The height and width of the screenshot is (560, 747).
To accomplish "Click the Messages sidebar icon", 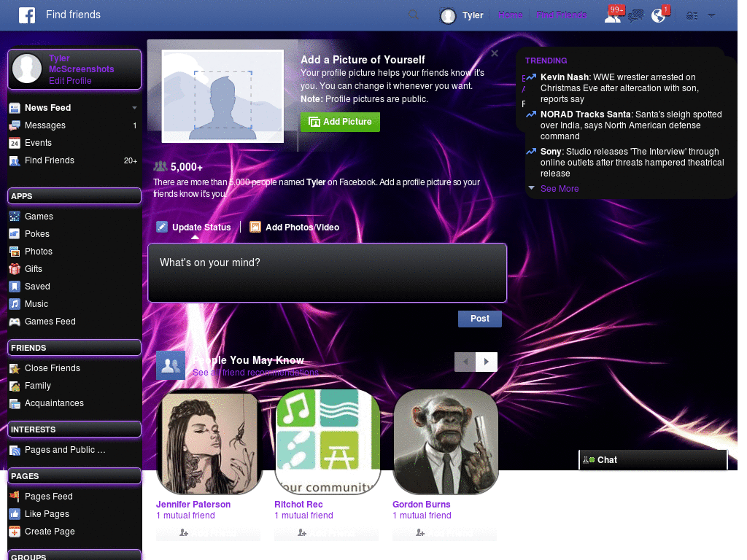I will click(15, 125).
